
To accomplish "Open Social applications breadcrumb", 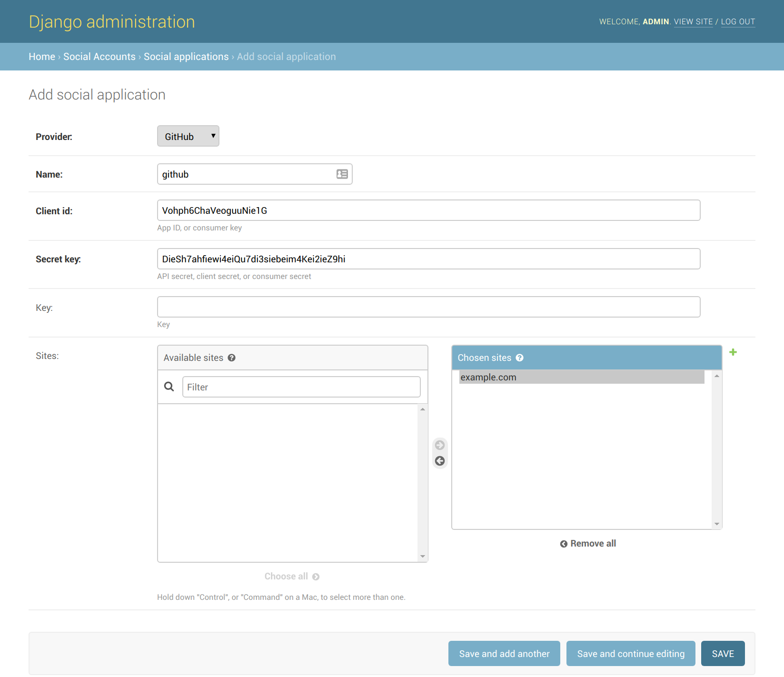I will (x=186, y=57).
